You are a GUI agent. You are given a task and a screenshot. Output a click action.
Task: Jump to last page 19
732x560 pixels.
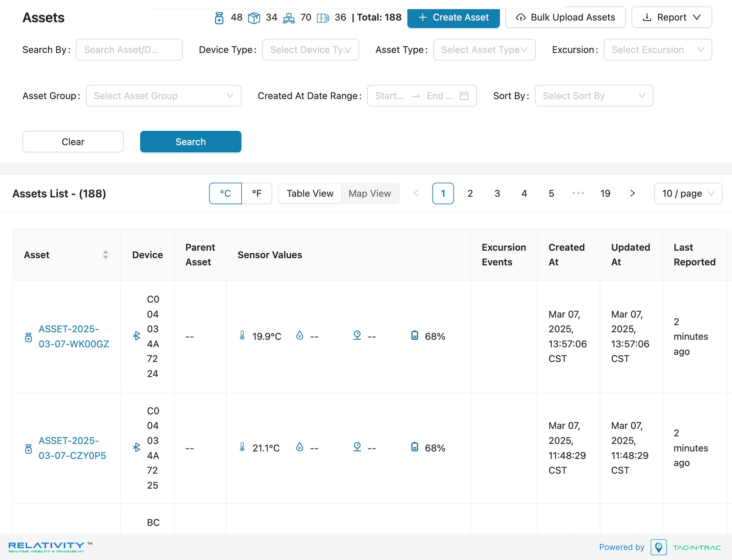(x=605, y=193)
